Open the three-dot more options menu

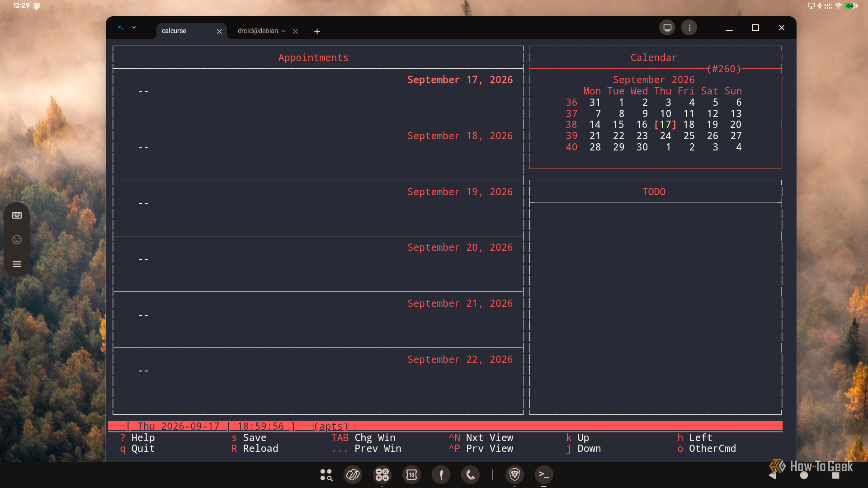coord(689,28)
